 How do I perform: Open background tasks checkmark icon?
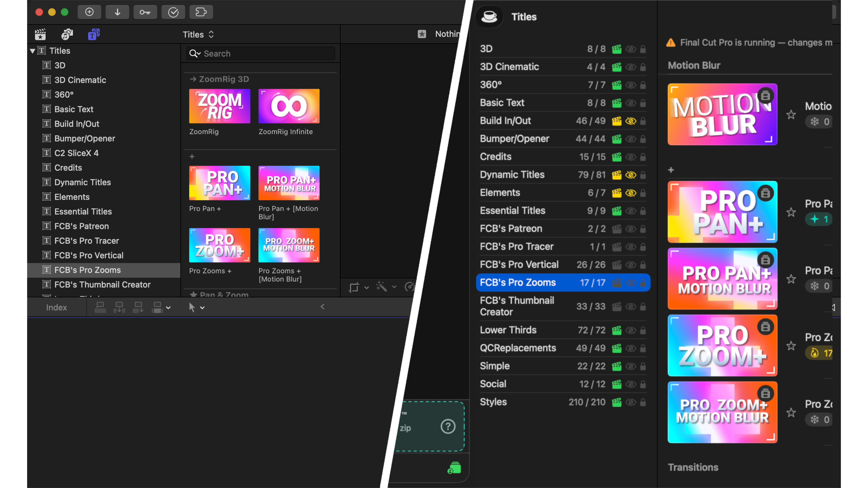point(173,12)
